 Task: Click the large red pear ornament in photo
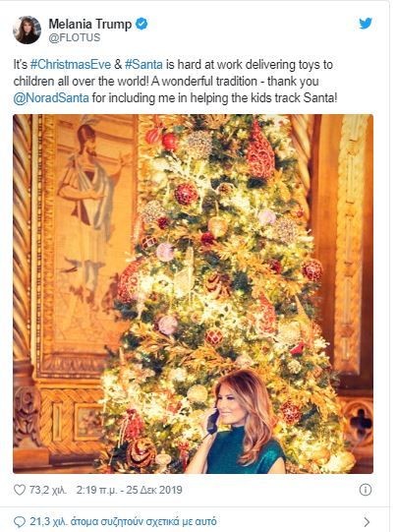259,151
